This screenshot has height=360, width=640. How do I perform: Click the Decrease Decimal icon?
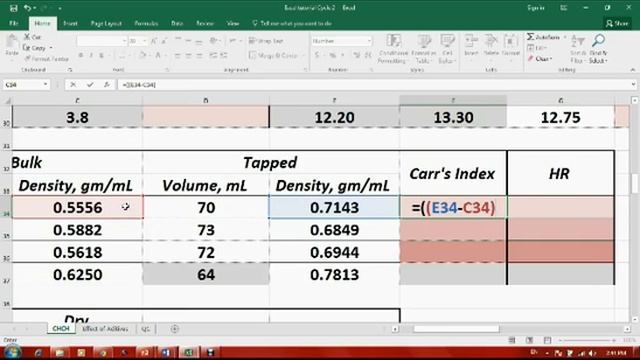click(368, 55)
